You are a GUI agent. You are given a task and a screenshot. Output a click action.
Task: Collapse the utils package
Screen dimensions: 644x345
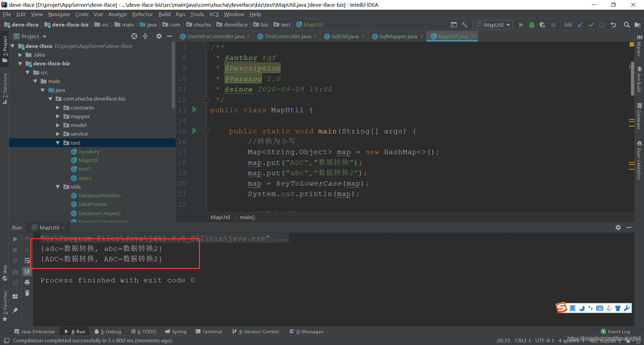click(x=58, y=187)
